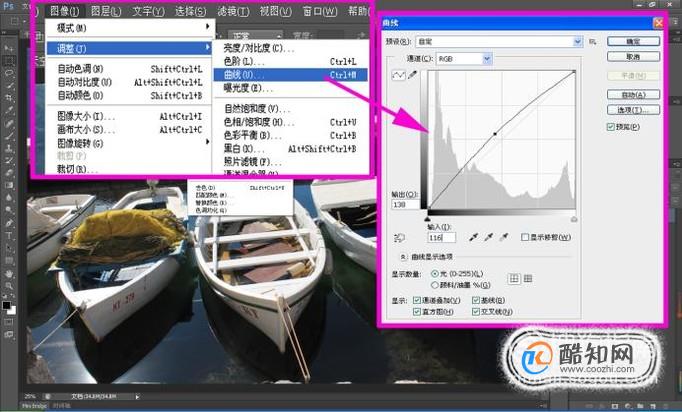Switch to simple grid icon in Curves
682x412 pixels.
click(514, 279)
